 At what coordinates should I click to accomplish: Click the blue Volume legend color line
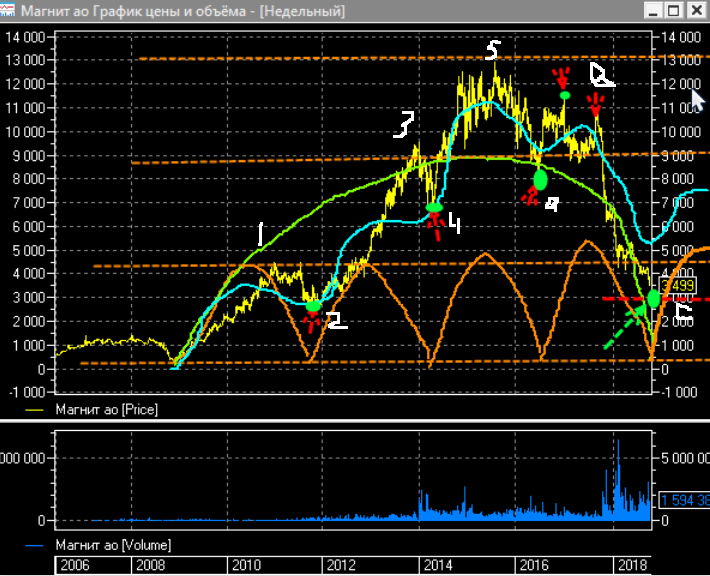pyautogui.click(x=35, y=545)
